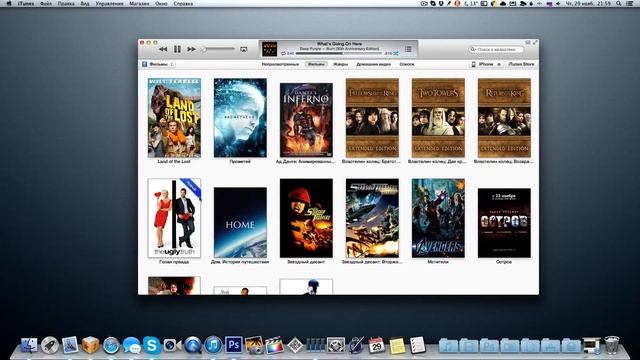Open Messages from the Dock

click(131, 345)
